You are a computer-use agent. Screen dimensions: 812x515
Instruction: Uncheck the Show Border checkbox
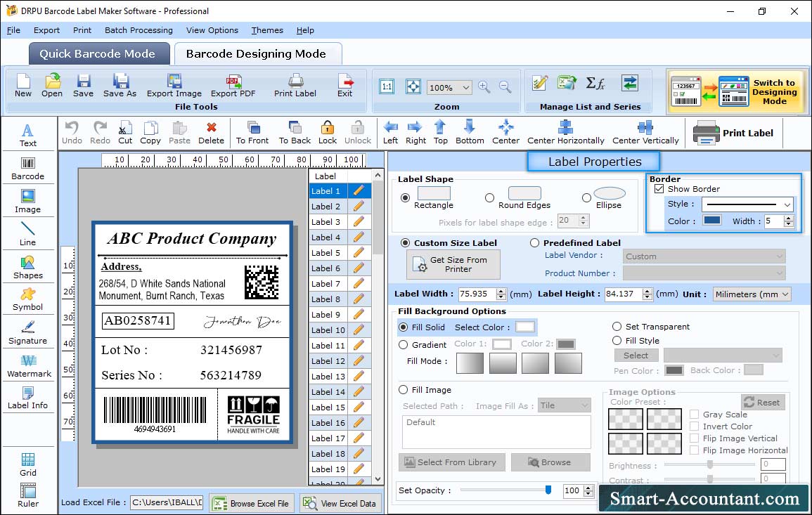659,189
